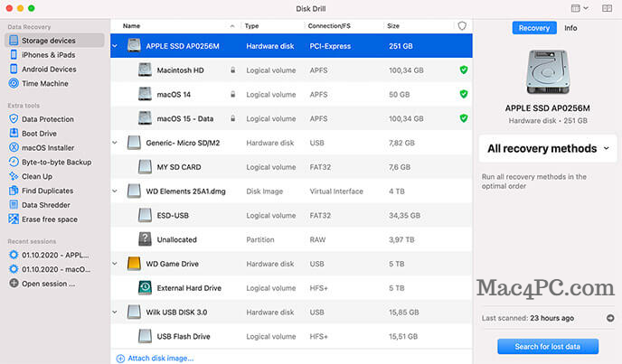Screen dimensions: 622x364
Task: Open All recovery methods dropdown
Action: point(548,148)
